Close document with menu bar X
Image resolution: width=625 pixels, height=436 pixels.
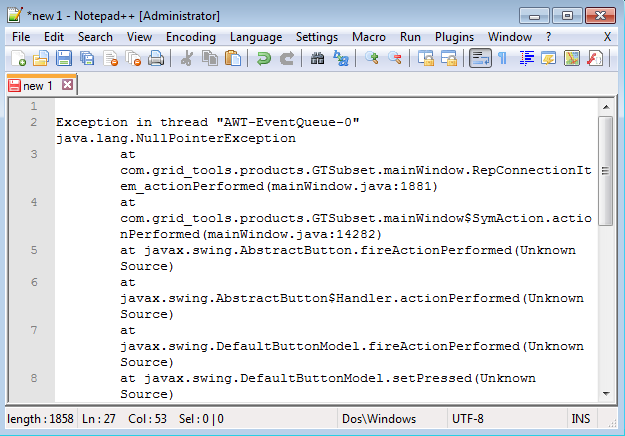(607, 37)
